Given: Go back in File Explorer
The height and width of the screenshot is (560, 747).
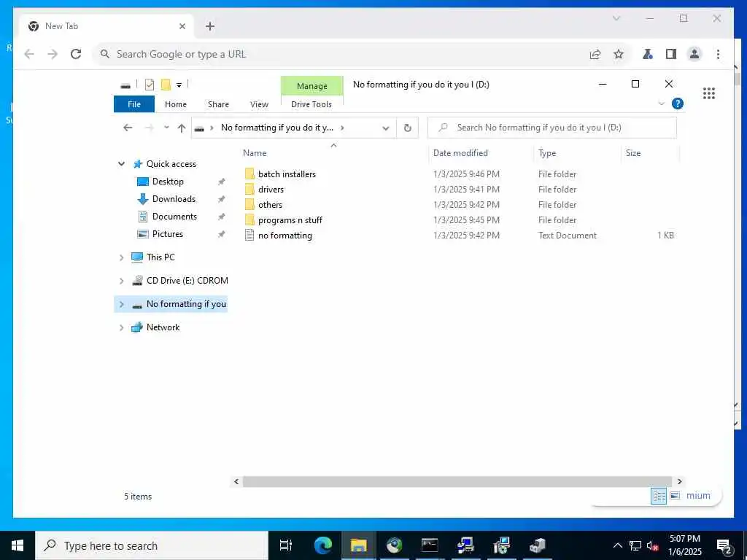Looking at the screenshot, I should point(128,128).
